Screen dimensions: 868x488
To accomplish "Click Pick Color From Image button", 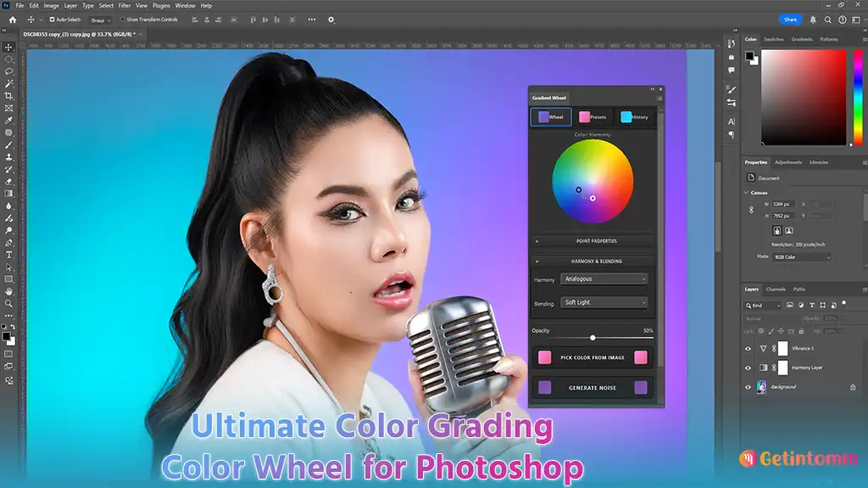I will 593,358.
